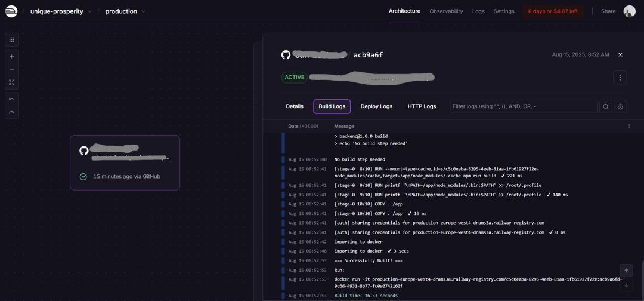Click 'importing to docker ✓ 3 secs' line
The width and height of the screenshot is (644, 301).
(371, 251)
